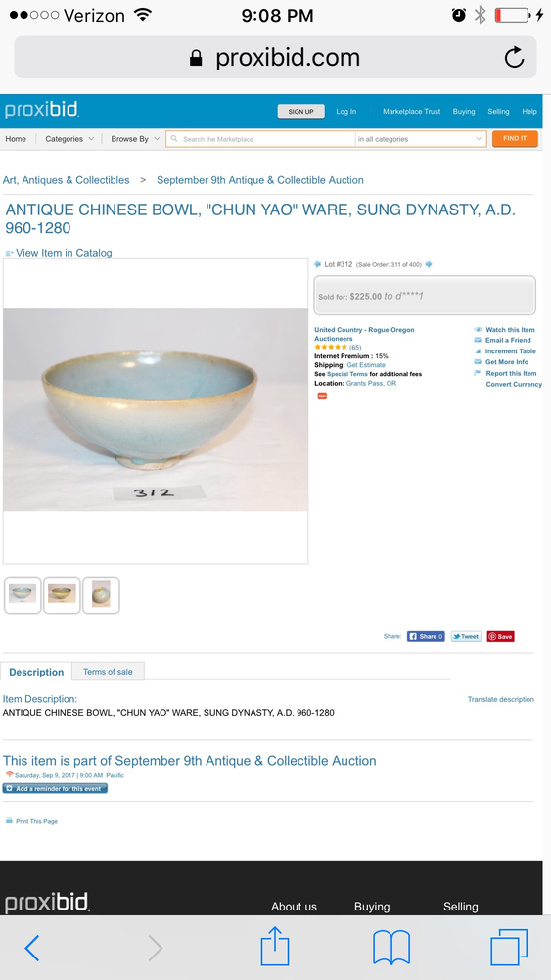Click the Pinterest Save button
Viewport: 551px width, 980px height.
click(501, 637)
